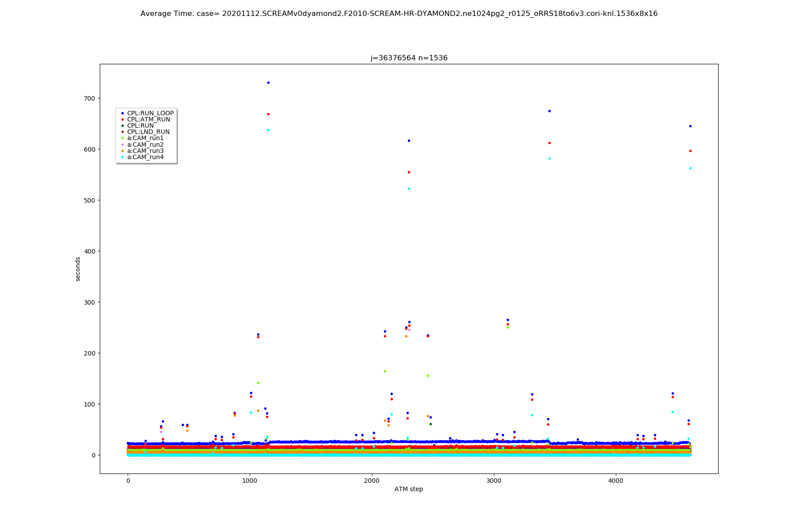
Task: Select the 2000 tick label on x-axis
Action: tap(372, 481)
